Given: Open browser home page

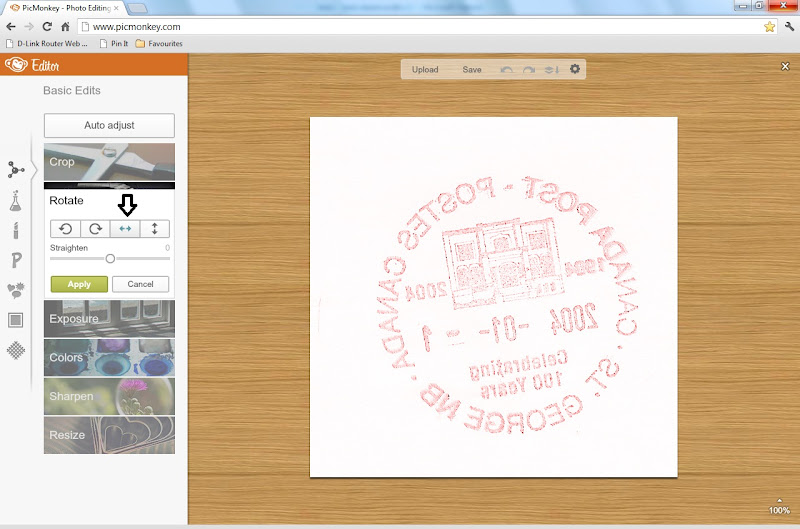Looking at the screenshot, I should pyautogui.click(x=65, y=27).
